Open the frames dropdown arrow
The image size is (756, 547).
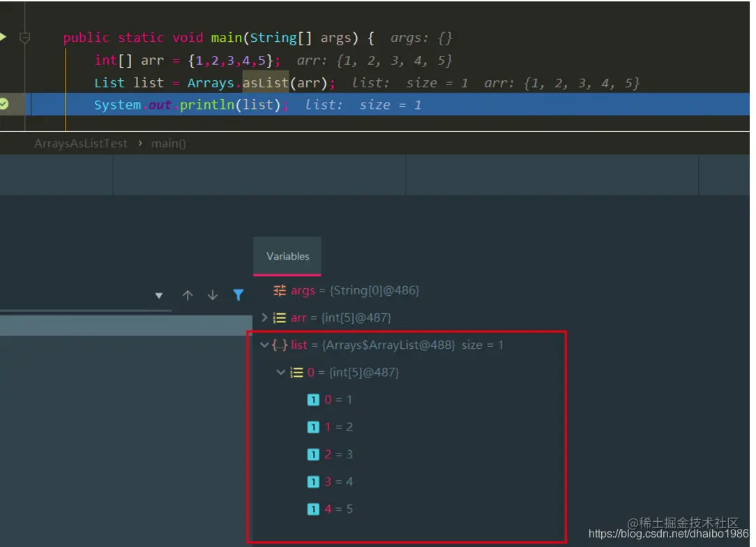159,296
